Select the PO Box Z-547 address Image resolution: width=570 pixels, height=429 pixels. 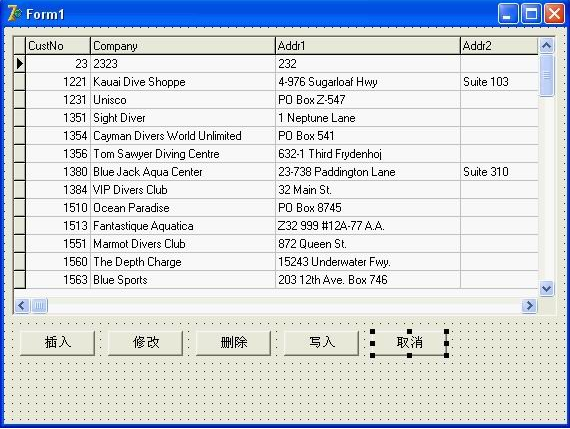[x=368, y=100]
